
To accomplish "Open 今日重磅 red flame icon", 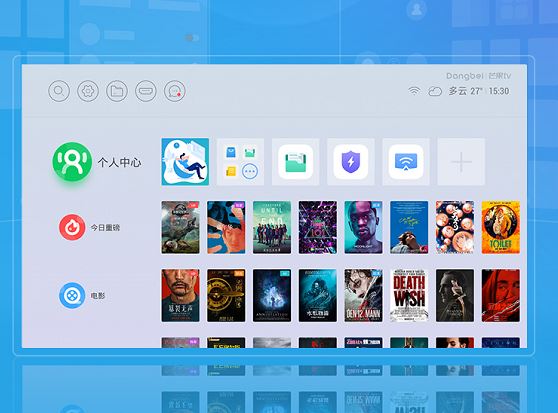I will (72, 227).
